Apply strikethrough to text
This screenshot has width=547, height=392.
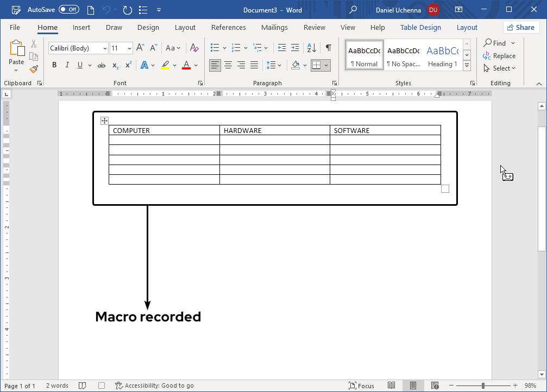101,65
